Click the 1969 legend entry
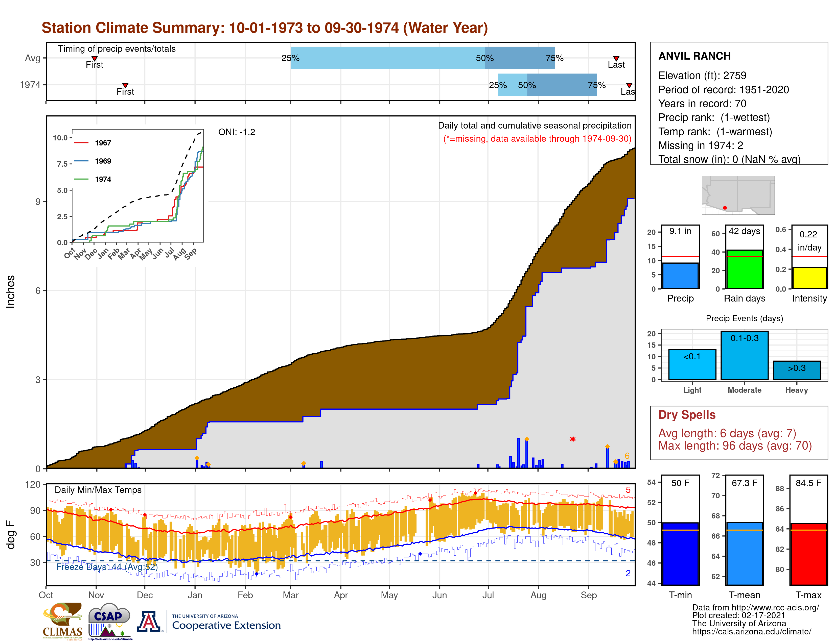 click(93, 161)
